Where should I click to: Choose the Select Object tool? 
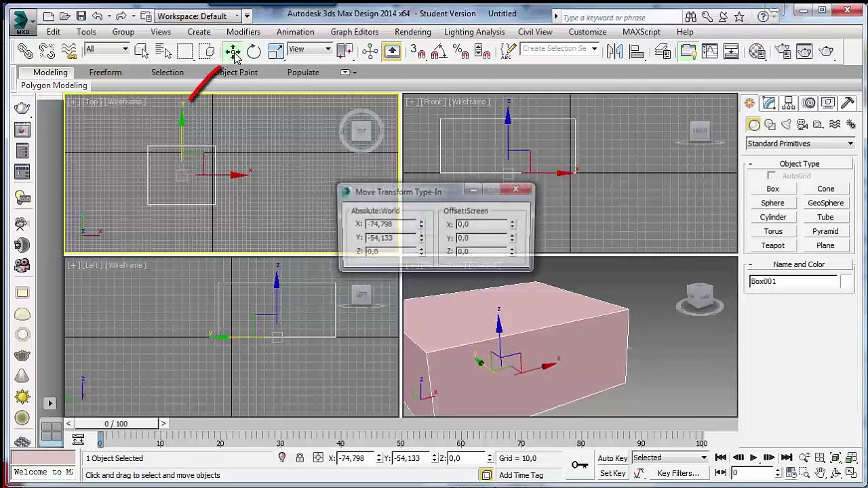(141, 51)
